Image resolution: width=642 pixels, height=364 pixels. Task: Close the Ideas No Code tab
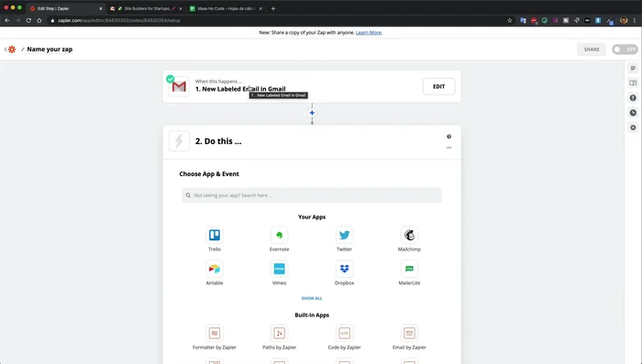point(260,8)
